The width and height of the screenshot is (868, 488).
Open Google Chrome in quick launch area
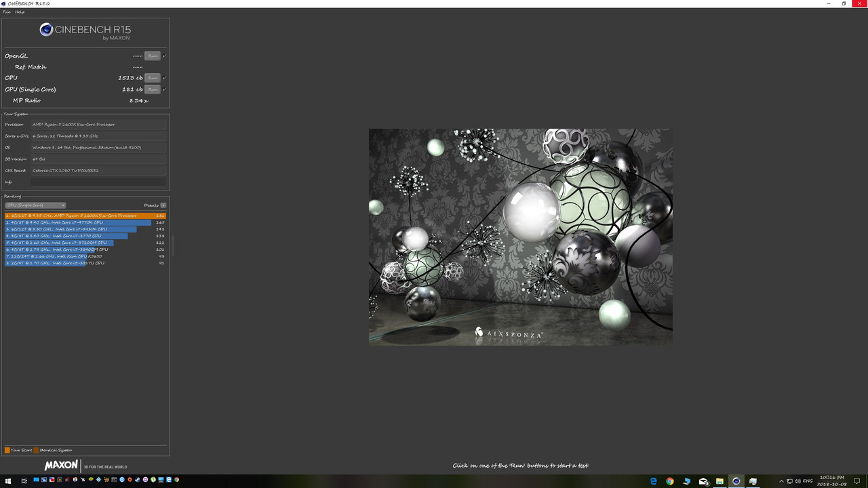(176, 480)
